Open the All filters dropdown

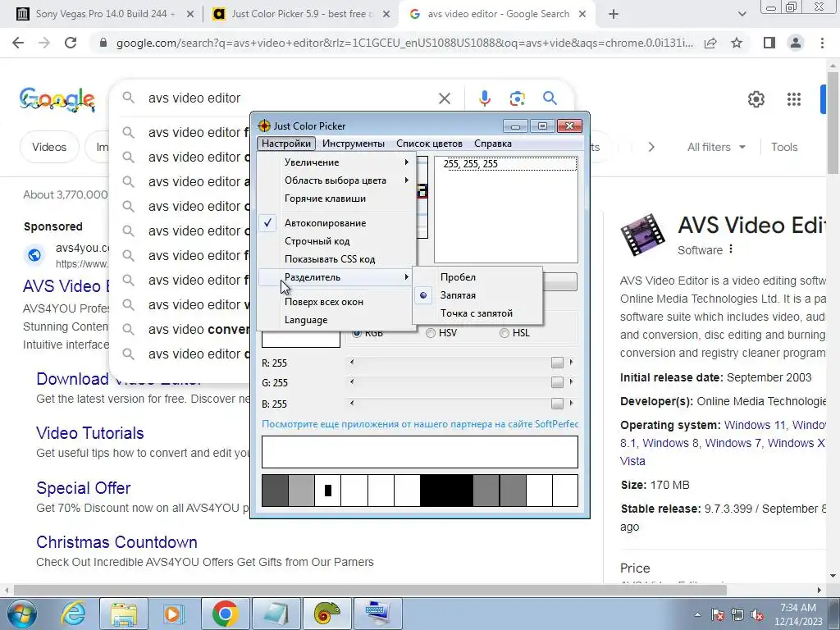(x=716, y=147)
